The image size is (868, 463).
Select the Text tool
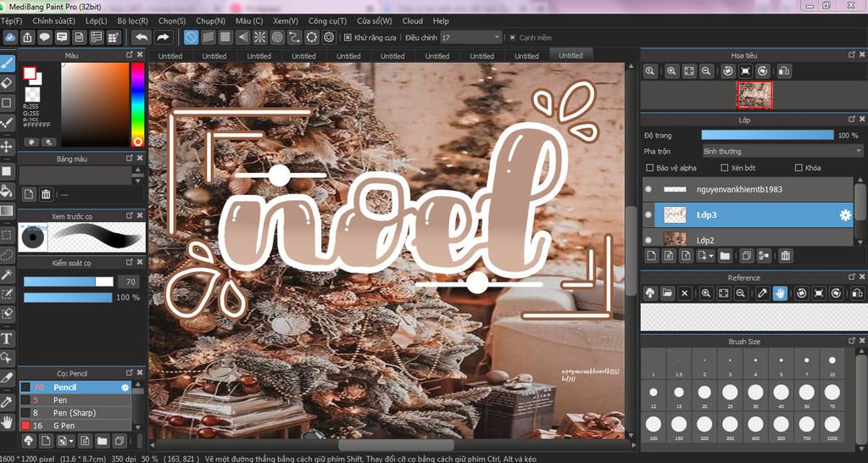pos(7,337)
